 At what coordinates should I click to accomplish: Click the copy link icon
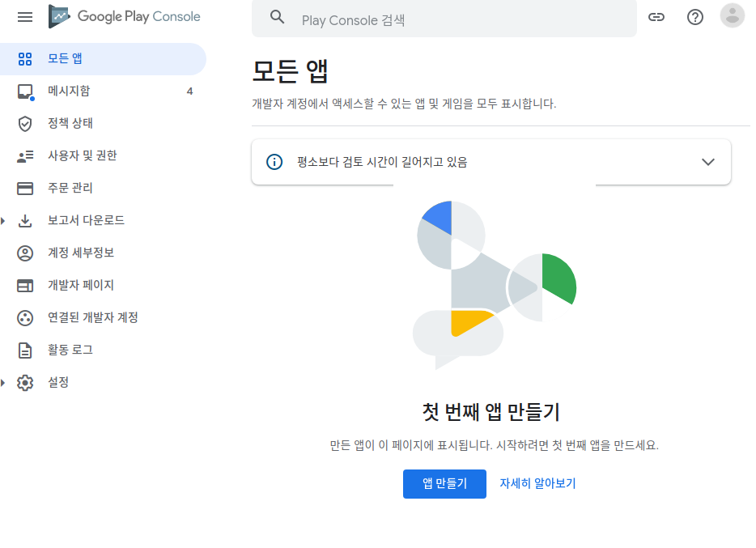pyautogui.click(x=656, y=17)
